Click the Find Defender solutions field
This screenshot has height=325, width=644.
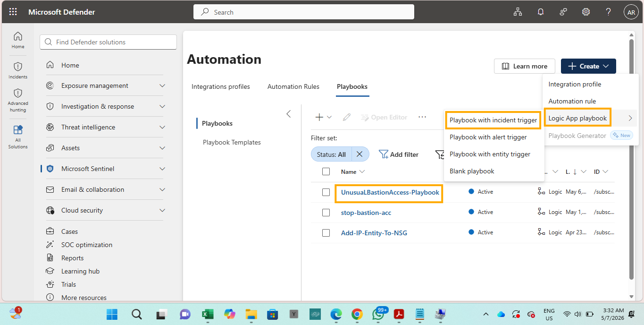point(109,42)
